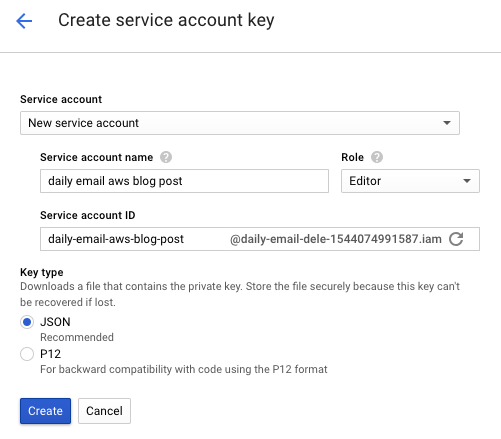This screenshot has height=439, width=501.
Task: Click the @daily-email-dele domain suffix text
Action: click(x=336, y=239)
